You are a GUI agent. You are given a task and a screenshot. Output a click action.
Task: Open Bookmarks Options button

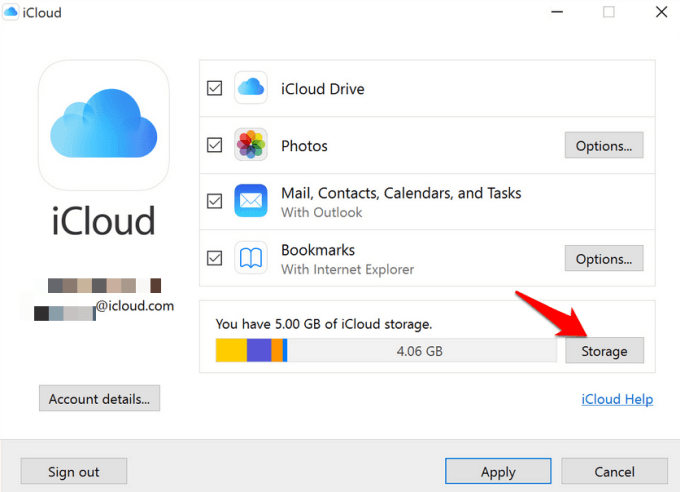pyautogui.click(x=604, y=259)
